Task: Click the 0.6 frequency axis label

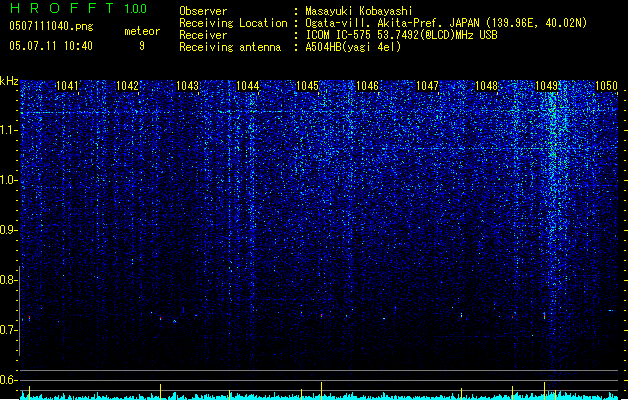Action: click(8, 380)
